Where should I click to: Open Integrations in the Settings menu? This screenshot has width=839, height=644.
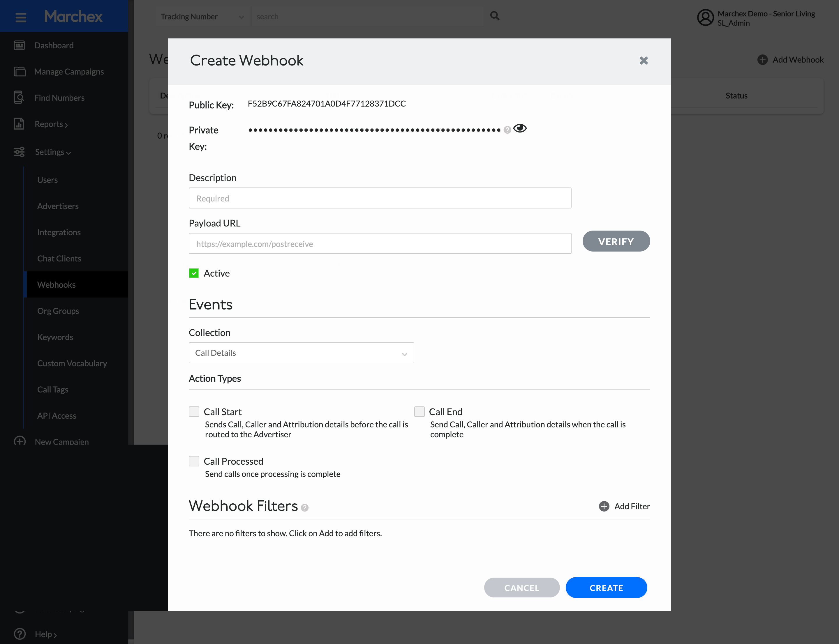point(59,232)
